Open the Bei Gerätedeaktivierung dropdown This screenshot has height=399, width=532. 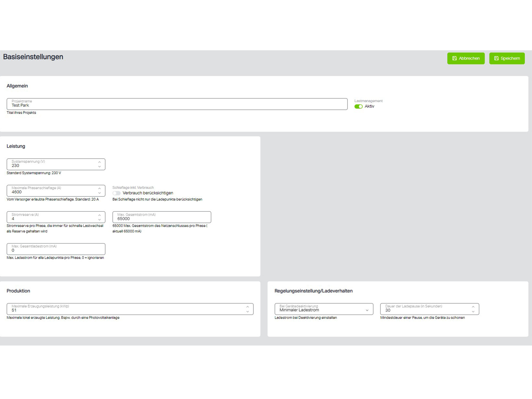pyautogui.click(x=324, y=309)
